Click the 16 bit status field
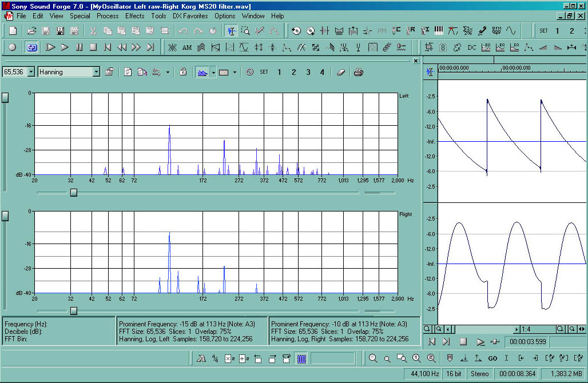Image resolution: width=588 pixels, height=383 pixels. click(454, 374)
